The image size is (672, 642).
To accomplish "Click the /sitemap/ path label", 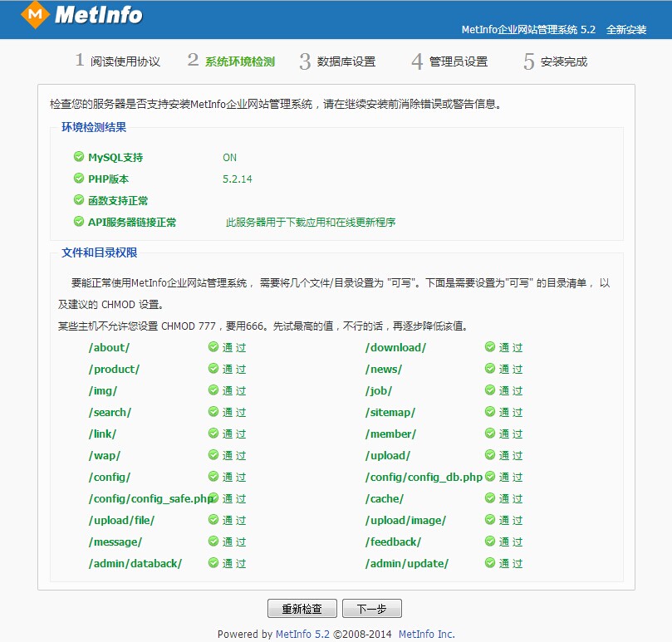I will [390, 412].
